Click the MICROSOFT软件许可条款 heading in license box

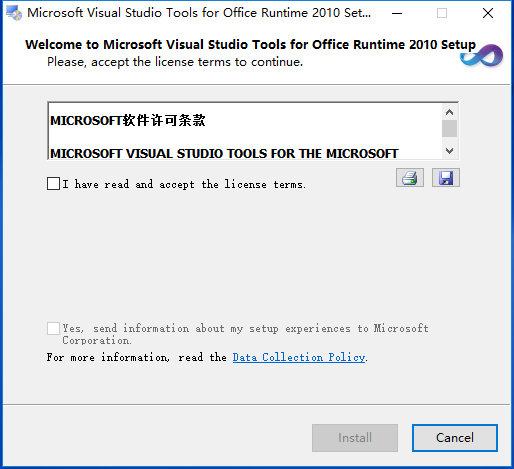tap(128, 120)
